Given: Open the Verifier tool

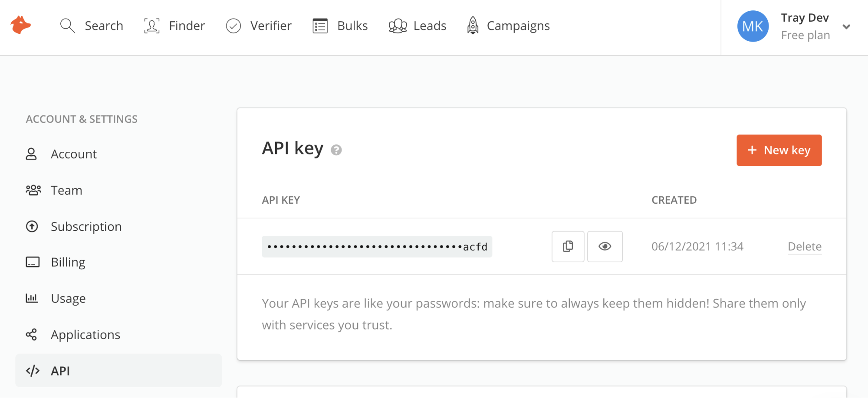Looking at the screenshot, I should [258, 26].
